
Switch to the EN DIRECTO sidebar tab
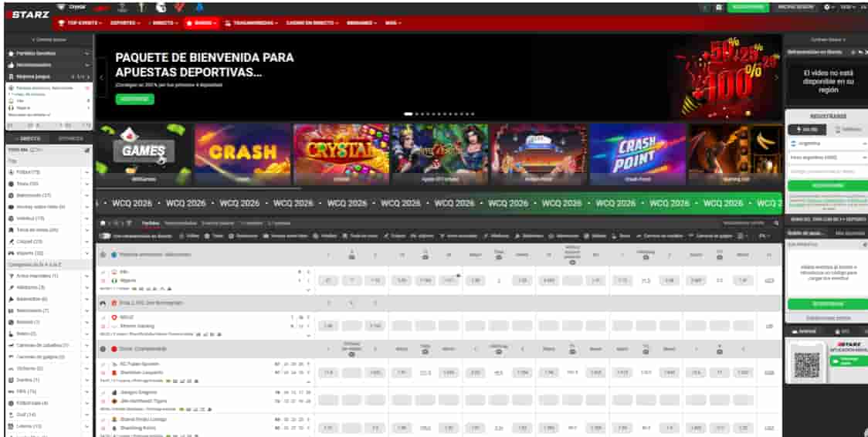[x=31, y=138]
